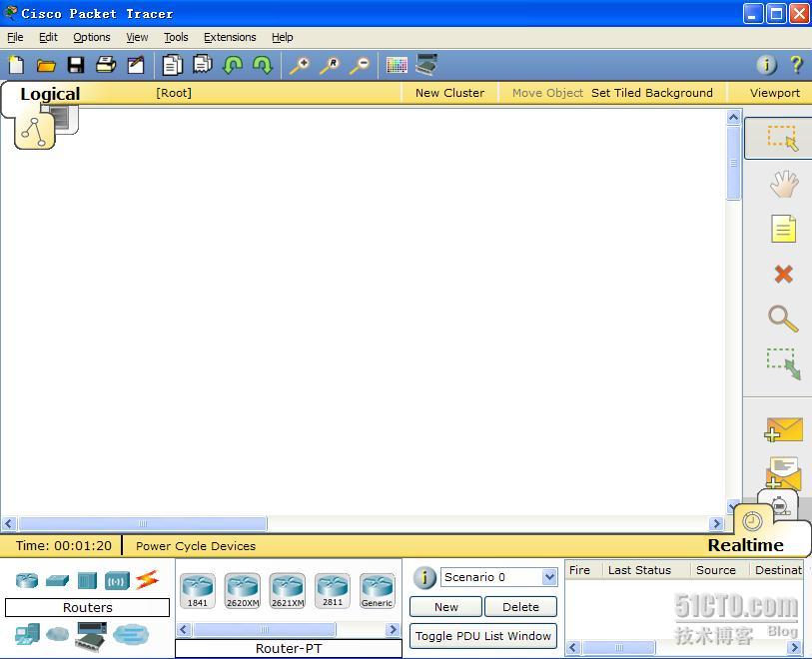The height and width of the screenshot is (659, 812).
Task: Click the Copy icon in toolbar
Action: [173, 65]
